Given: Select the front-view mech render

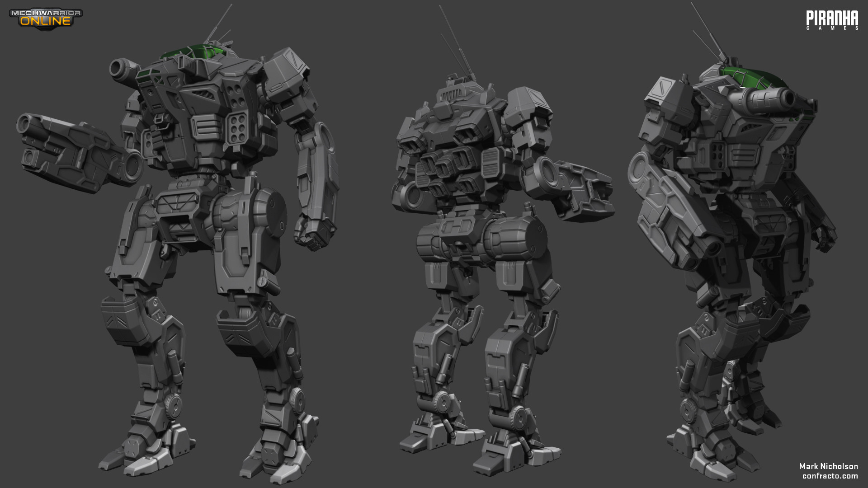Looking at the screenshot, I should click(179, 244).
